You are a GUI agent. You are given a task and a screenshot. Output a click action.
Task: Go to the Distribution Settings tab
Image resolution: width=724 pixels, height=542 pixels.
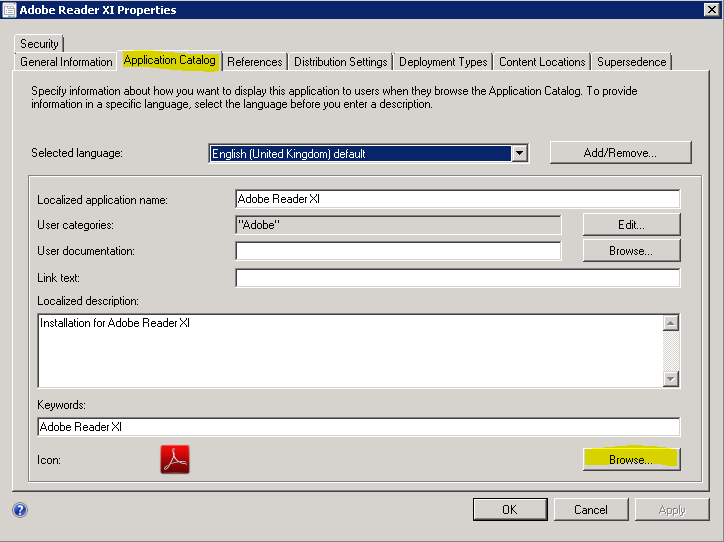pos(341,62)
